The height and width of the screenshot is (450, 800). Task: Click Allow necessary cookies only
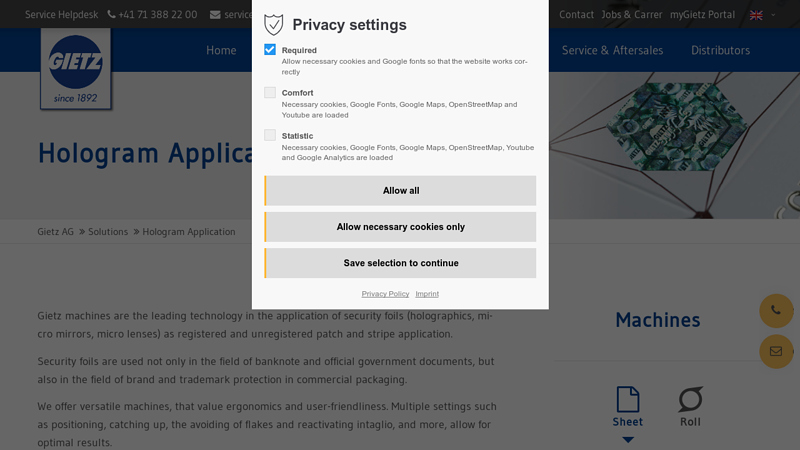[x=400, y=227]
